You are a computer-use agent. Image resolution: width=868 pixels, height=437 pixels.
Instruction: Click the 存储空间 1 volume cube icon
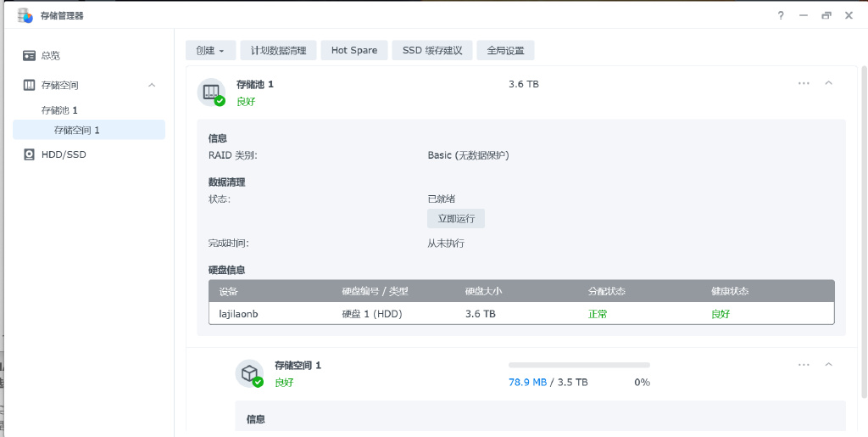click(249, 373)
